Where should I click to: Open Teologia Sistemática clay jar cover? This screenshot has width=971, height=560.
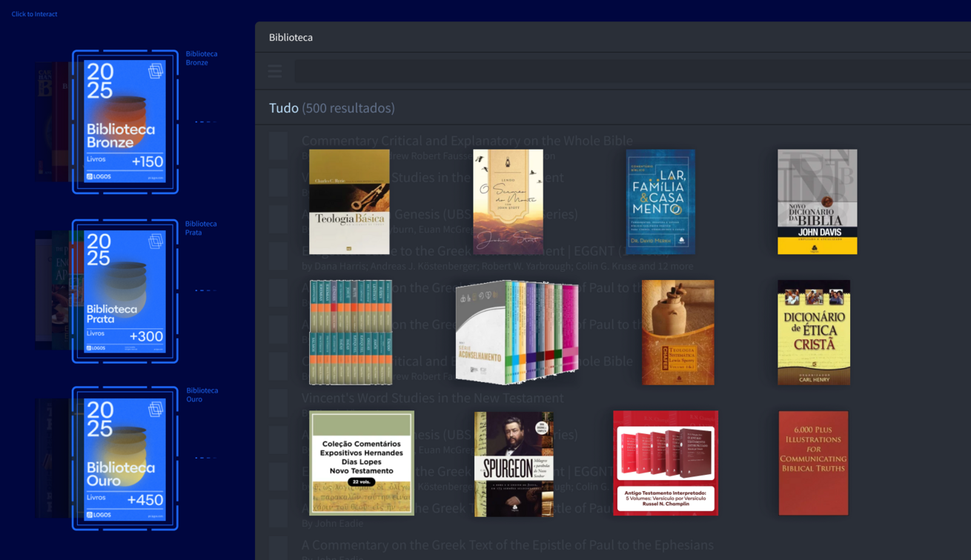click(x=678, y=332)
